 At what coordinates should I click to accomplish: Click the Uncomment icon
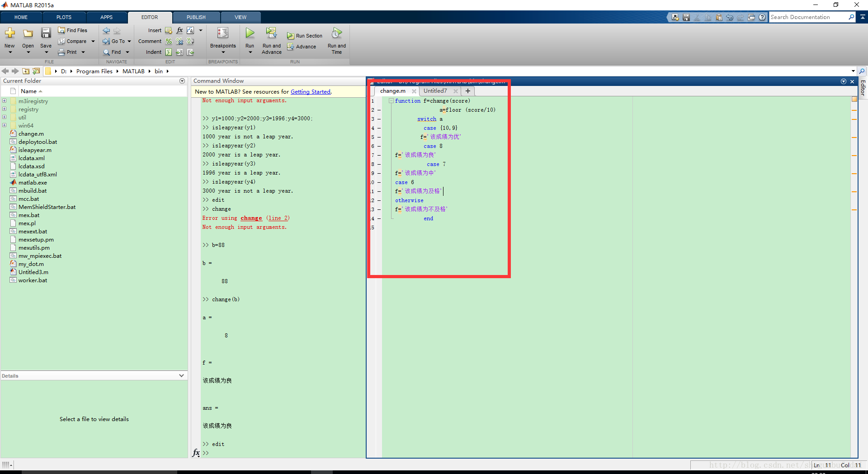[x=179, y=41]
